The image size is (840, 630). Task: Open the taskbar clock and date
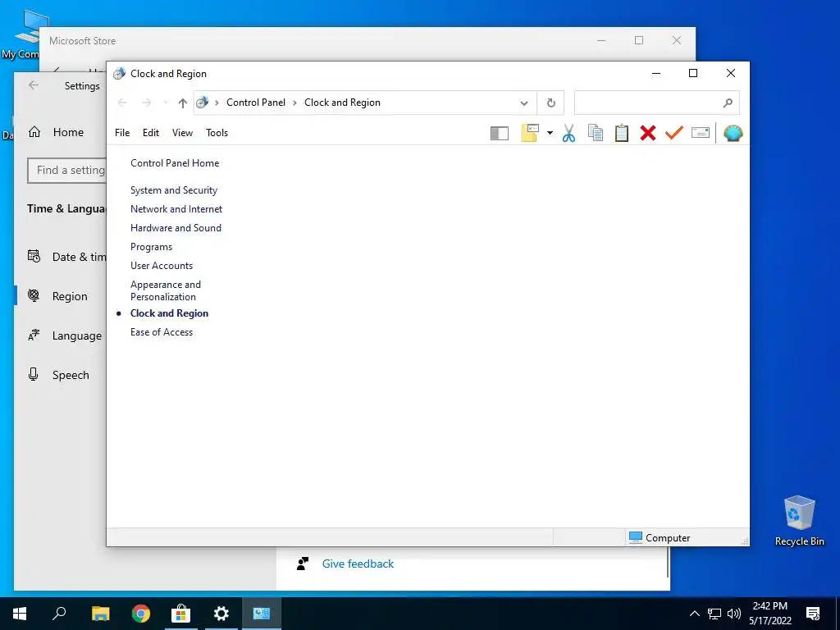(x=769, y=614)
